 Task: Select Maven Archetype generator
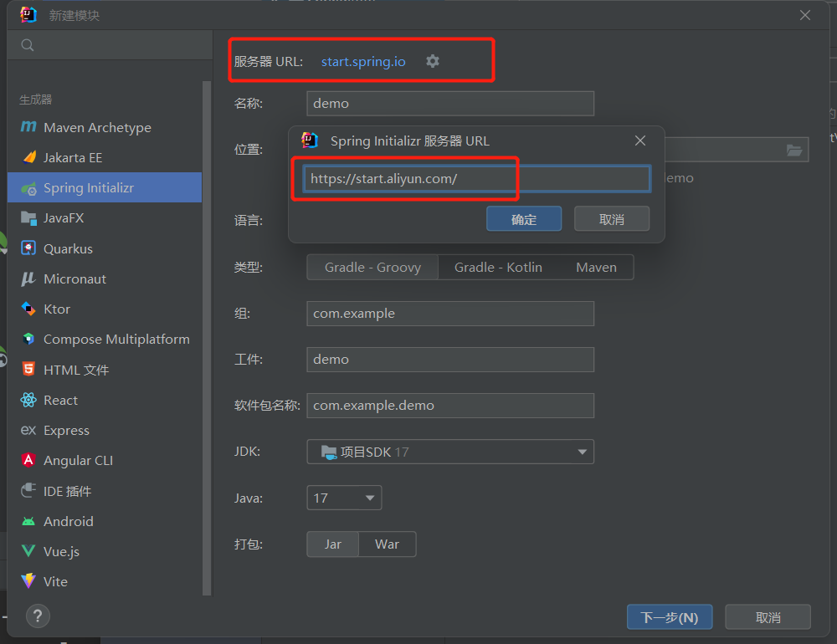(x=96, y=127)
